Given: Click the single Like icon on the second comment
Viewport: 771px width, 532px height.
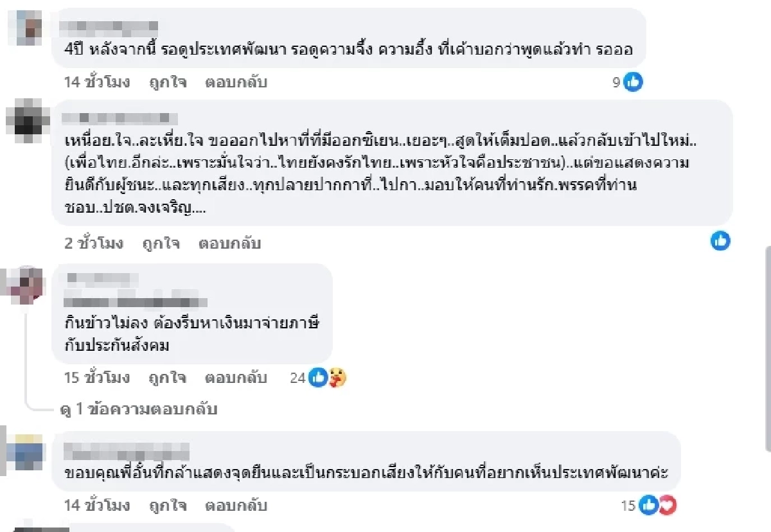Looking at the screenshot, I should pyautogui.click(x=720, y=242).
